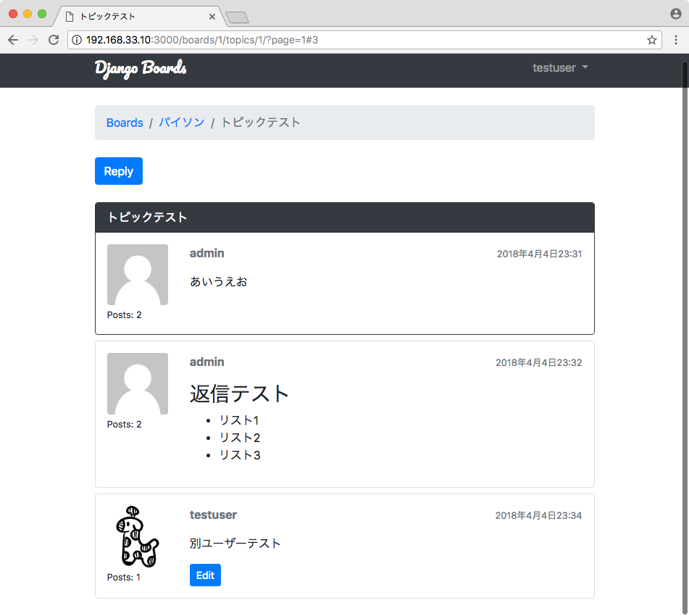Click the address bar URL field
689x616 pixels.
[364, 40]
